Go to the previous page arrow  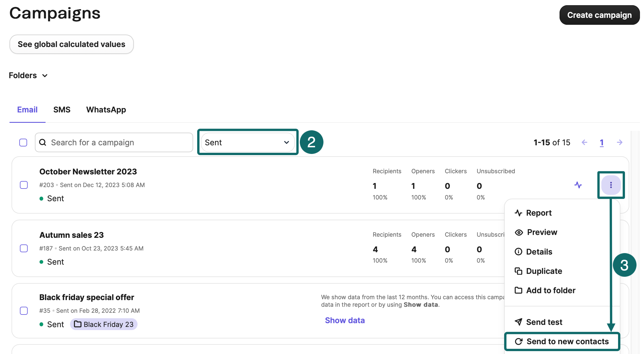pyautogui.click(x=584, y=142)
